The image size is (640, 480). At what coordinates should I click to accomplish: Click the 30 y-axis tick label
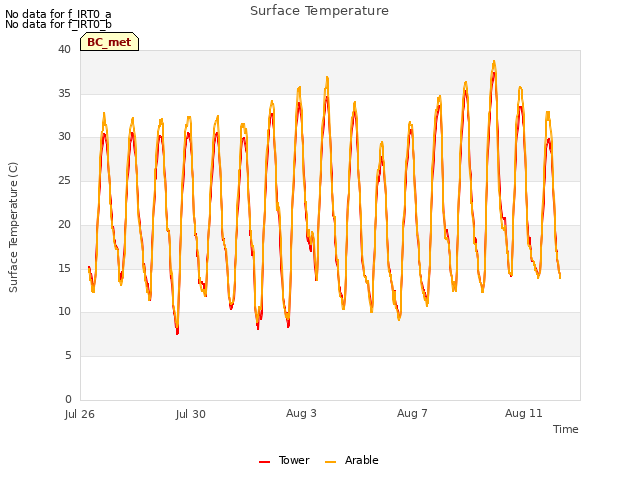(64, 137)
